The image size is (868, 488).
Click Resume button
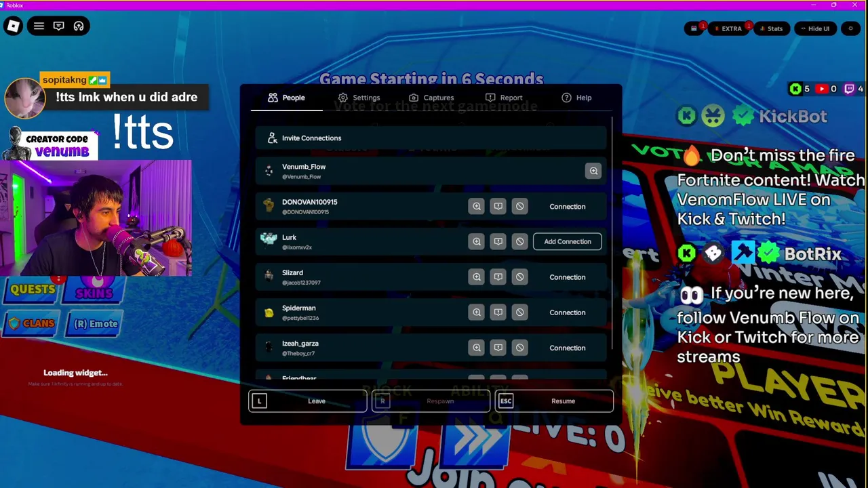tap(554, 401)
